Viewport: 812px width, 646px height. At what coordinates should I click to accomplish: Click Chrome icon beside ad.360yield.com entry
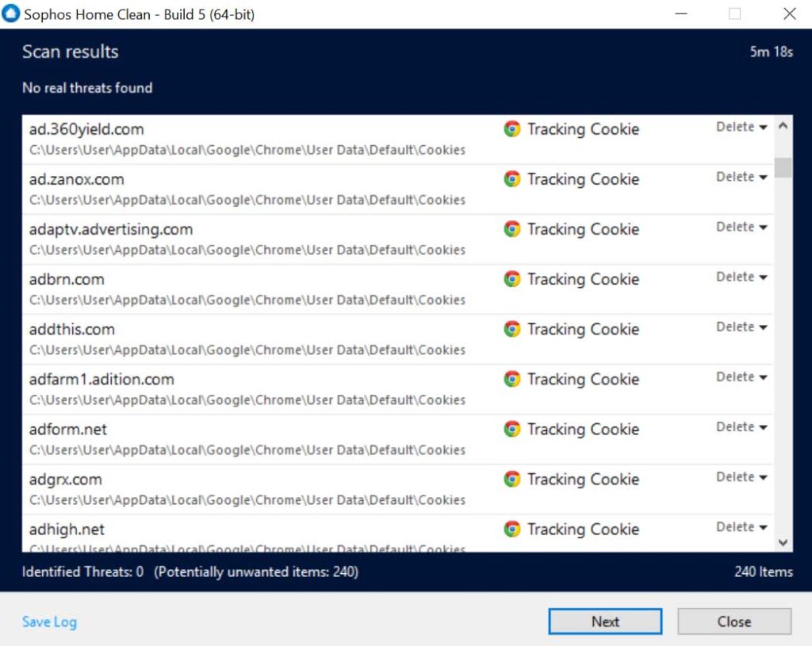(512, 129)
